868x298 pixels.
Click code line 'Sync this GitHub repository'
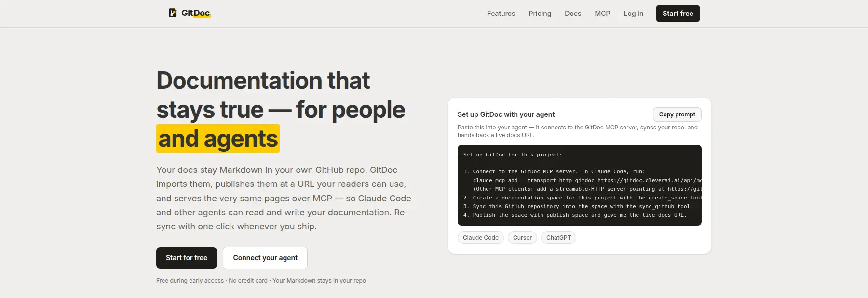point(578,206)
